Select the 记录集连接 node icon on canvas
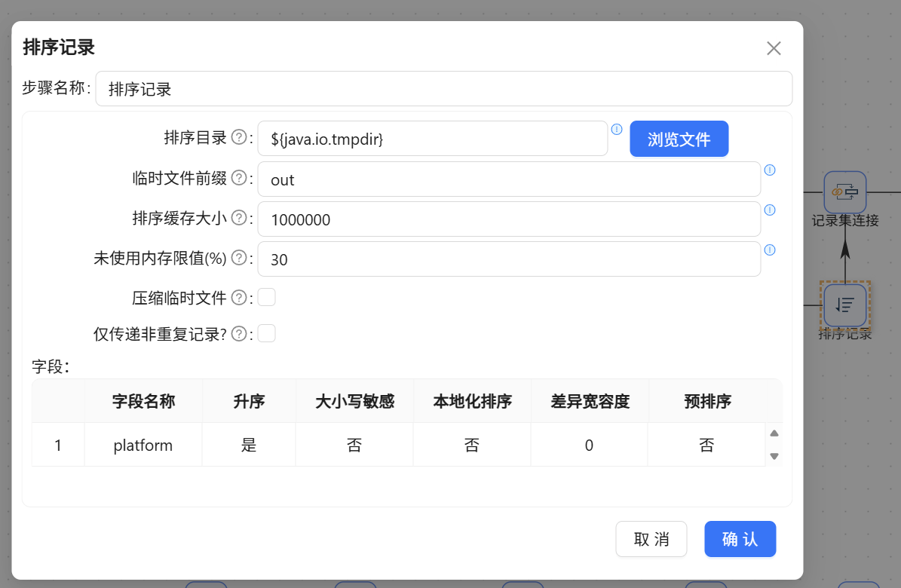Viewport: 901px width, 588px height. pyautogui.click(x=844, y=192)
